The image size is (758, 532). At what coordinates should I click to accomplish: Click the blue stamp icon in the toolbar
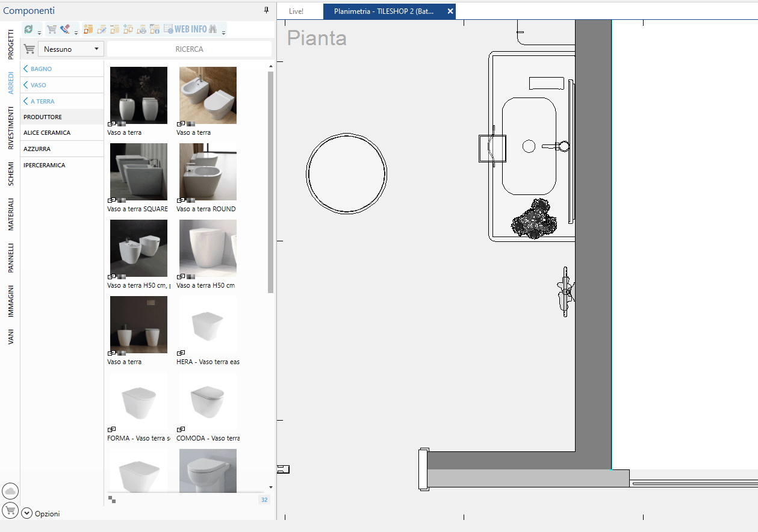click(66, 29)
